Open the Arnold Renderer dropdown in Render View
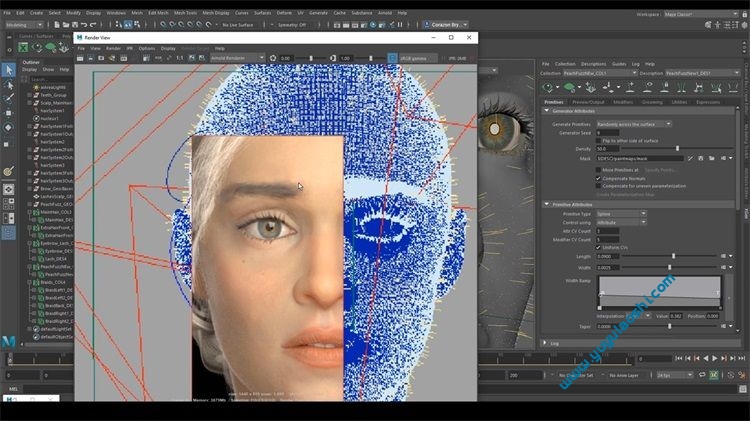This screenshot has width=750, height=421. click(x=237, y=58)
